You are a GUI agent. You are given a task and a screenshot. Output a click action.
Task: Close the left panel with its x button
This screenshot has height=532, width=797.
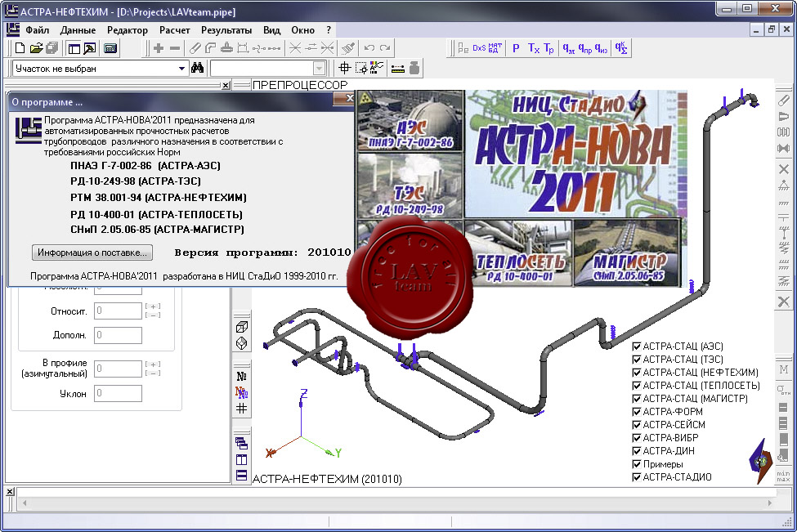point(226,85)
